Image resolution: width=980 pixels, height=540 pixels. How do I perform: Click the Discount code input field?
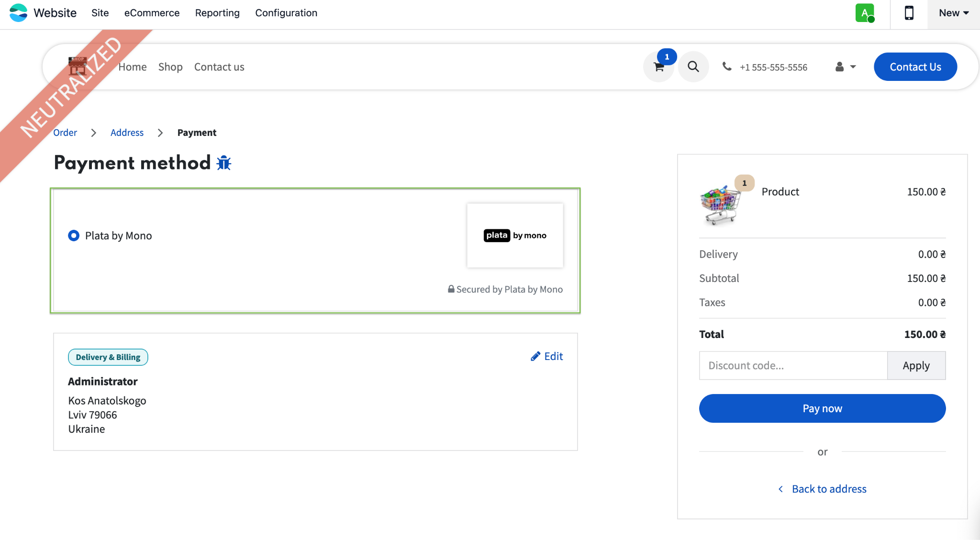[793, 366]
